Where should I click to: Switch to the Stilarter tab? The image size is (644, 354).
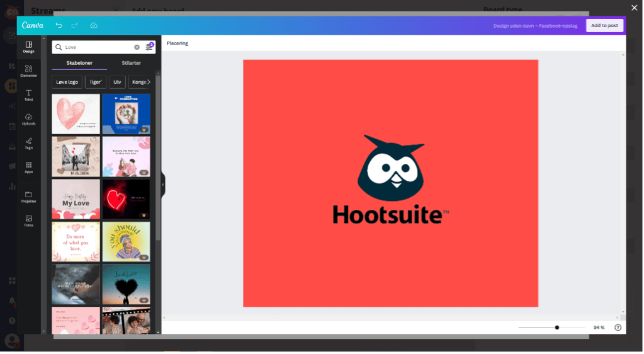tap(131, 63)
